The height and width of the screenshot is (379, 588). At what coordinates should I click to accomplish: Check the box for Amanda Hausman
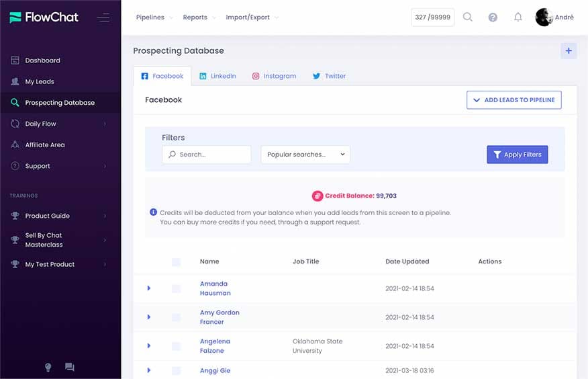click(x=176, y=288)
